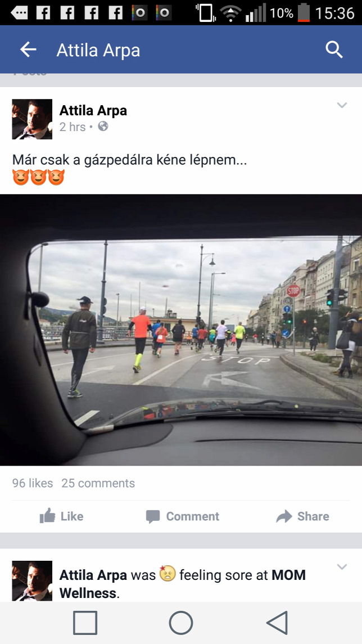Open the Attila Arpa name on the first post
Image resolution: width=362 pixels, height=644 pixels.
(x=93, y=110)
